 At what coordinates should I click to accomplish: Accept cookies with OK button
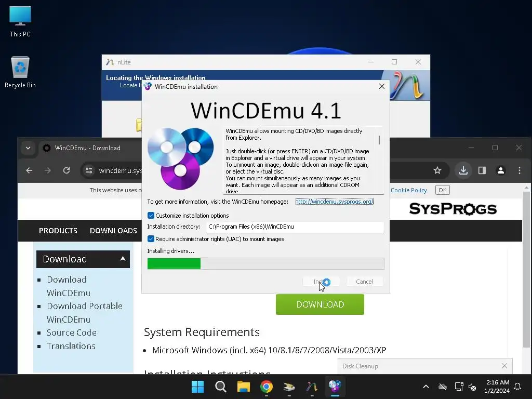click(443, 190)
